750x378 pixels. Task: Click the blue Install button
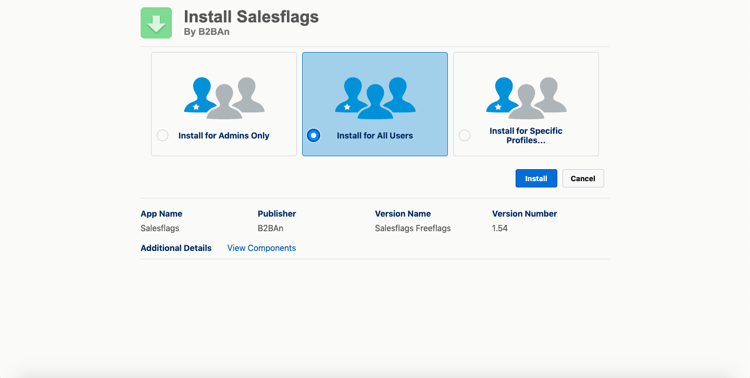536,178
